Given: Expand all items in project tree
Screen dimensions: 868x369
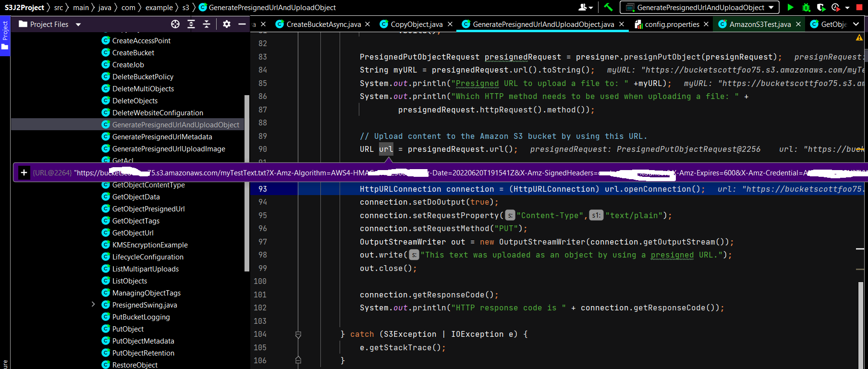Looking at the screenshot, I should pyautogui.click(x=191, y=24).
